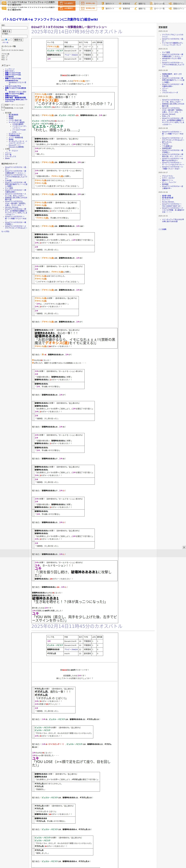Open 直轄@雀荘 最強雀鬼決定戦 link
This screenshot has height=868, width=186.
point(15,98)
